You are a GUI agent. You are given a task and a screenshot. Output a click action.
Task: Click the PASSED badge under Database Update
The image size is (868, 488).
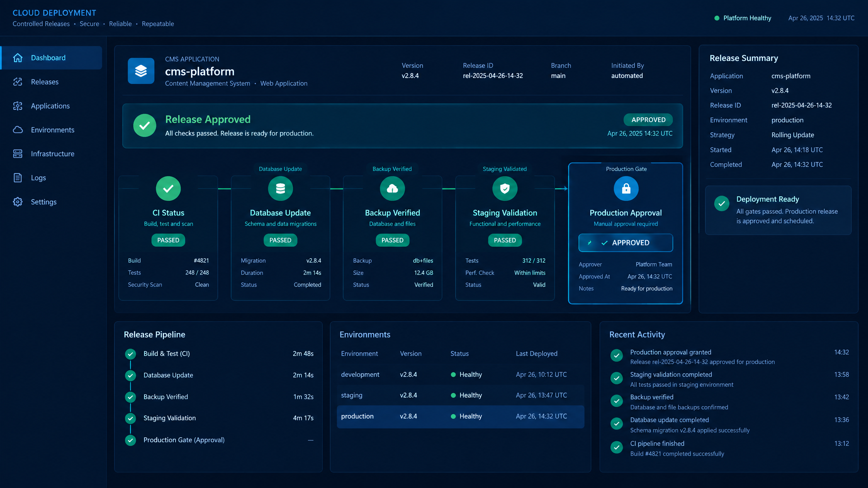[x=280, y=240]
